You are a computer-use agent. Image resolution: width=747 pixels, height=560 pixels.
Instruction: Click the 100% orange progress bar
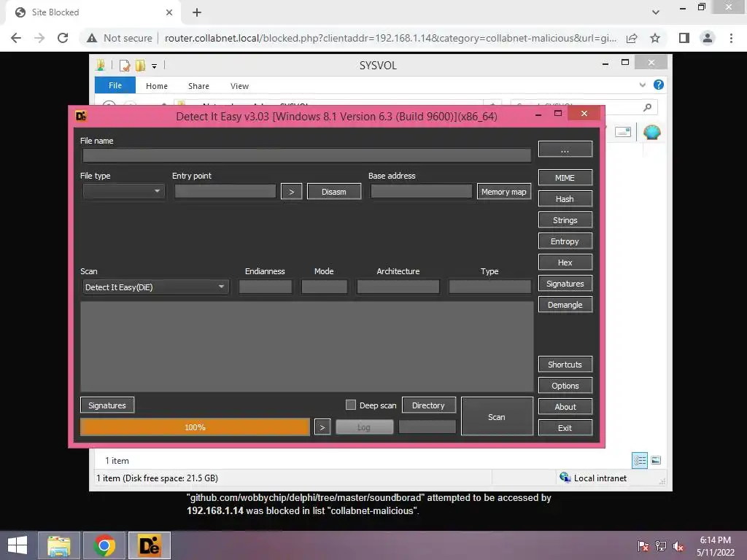pos(195,427)
